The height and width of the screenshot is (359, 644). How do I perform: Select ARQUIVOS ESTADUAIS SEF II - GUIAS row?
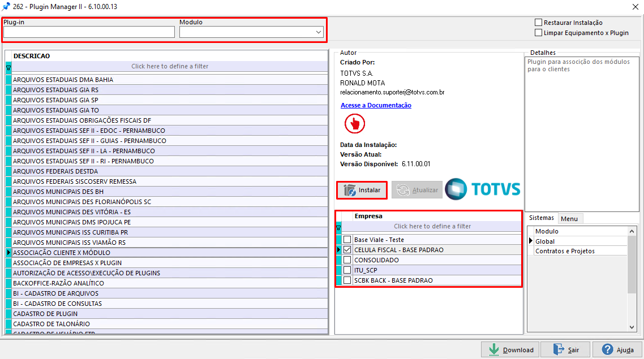pyautogui.click(x=170, y=141)
